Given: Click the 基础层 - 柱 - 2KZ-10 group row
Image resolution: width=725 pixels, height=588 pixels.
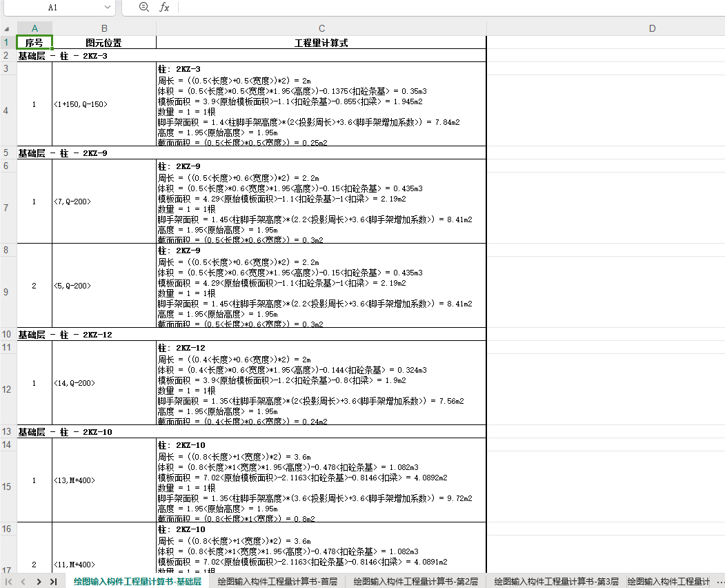Looking at the screenshot, I should coord(252,432).
